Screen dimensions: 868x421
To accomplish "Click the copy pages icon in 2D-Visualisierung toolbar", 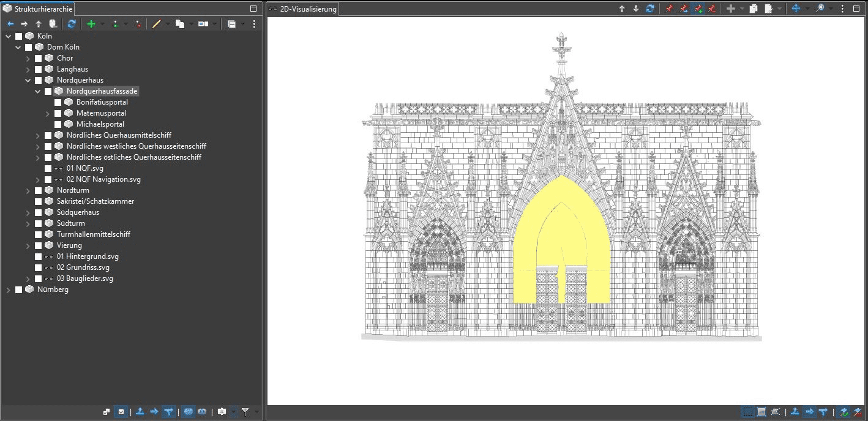I will (x=754, y=9).
